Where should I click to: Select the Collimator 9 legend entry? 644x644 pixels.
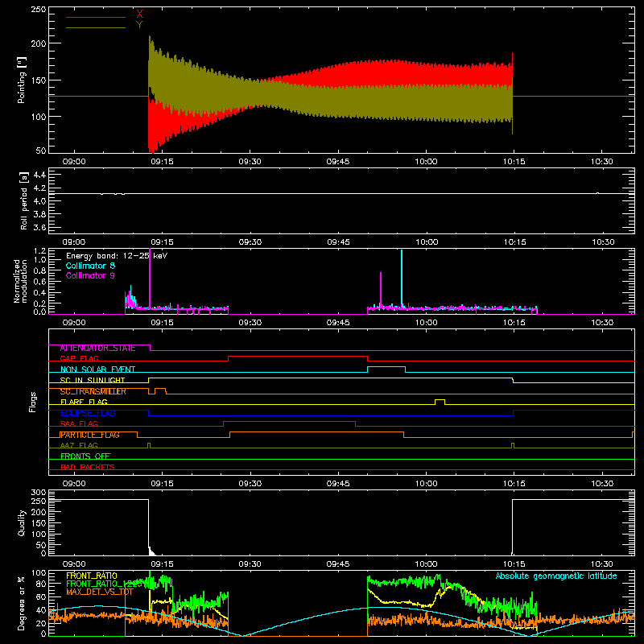tap(90, 275)
